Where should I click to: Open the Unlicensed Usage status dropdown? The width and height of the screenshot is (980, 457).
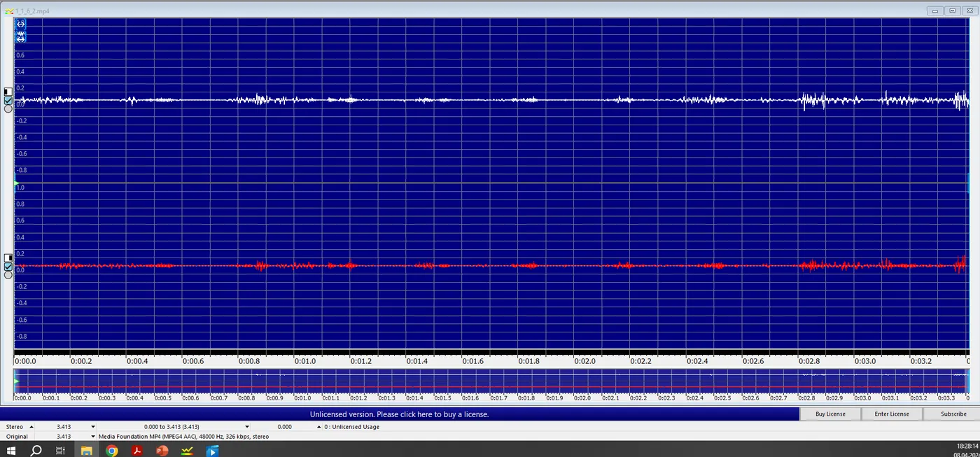tap(319, 426)
